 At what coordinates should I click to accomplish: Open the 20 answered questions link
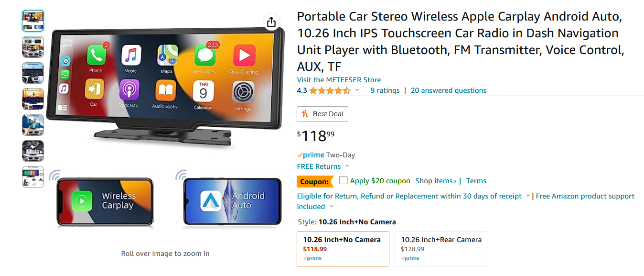449,90
